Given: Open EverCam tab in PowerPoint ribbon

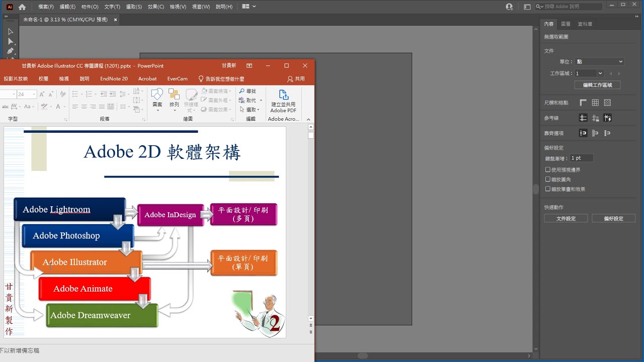Looking at the screenshot, I should coord(177,79).
